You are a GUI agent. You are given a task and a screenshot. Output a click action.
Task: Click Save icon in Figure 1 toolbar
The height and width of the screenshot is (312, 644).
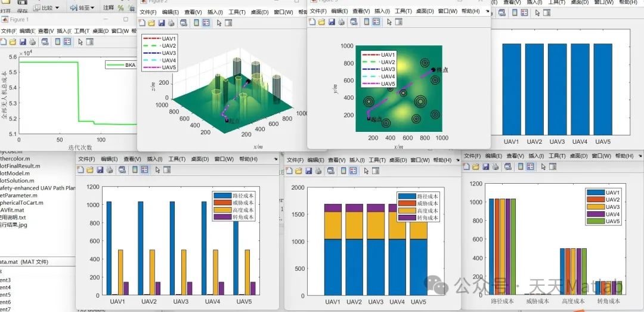[x=23, y=42]
